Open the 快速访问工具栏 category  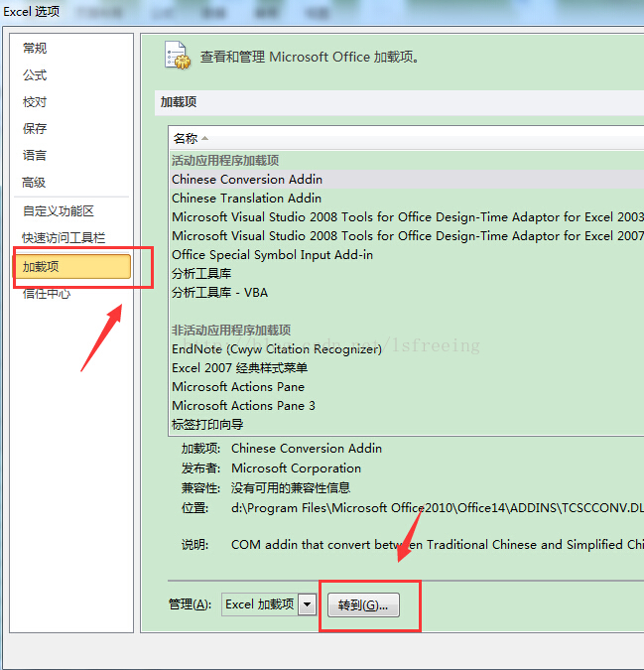point(64,238)
